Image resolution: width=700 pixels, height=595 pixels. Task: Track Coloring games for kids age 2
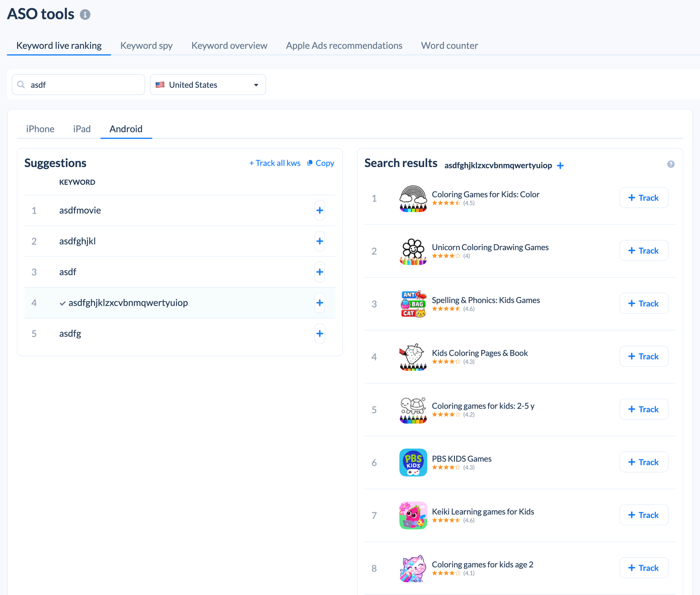pos(644,568)
